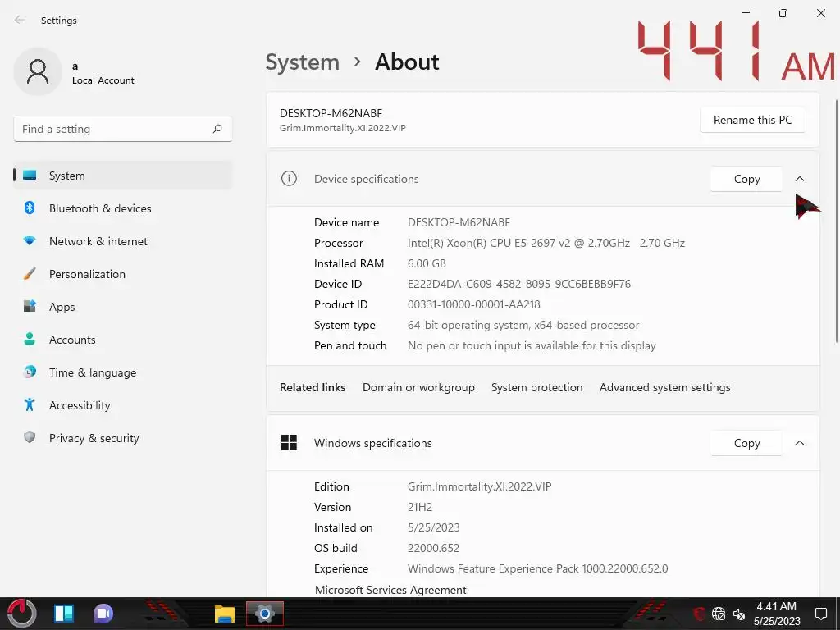Click the Local Account label
Viewport: 840px width, 630px height.
(103, 80)
